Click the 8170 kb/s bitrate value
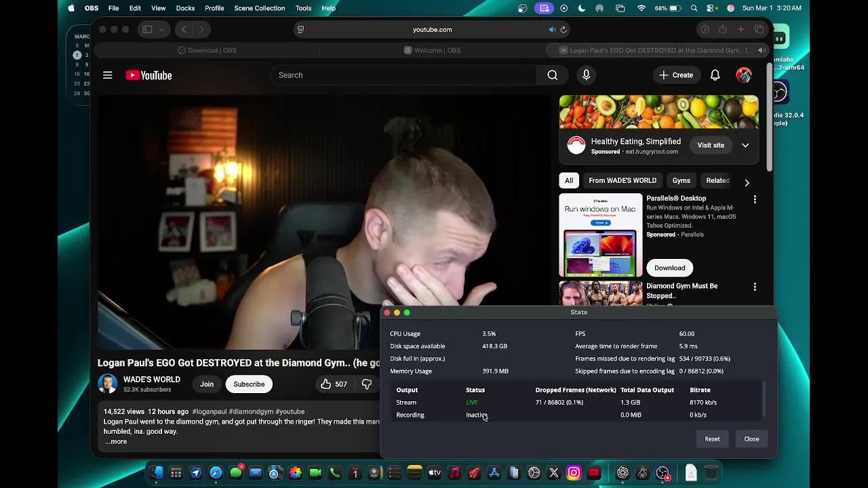868x488 pixels. 703,403
